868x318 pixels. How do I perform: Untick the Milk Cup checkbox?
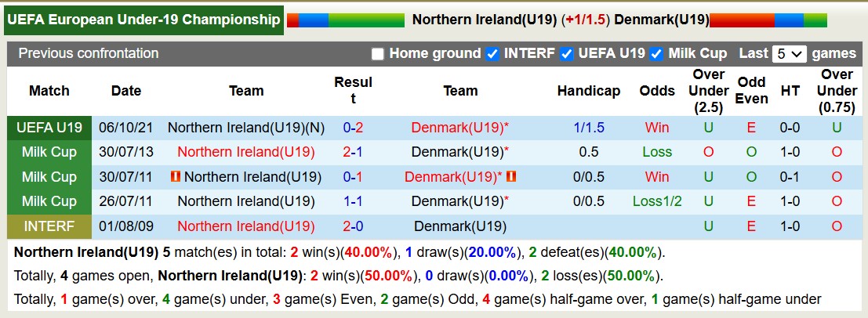click(657, 54)
